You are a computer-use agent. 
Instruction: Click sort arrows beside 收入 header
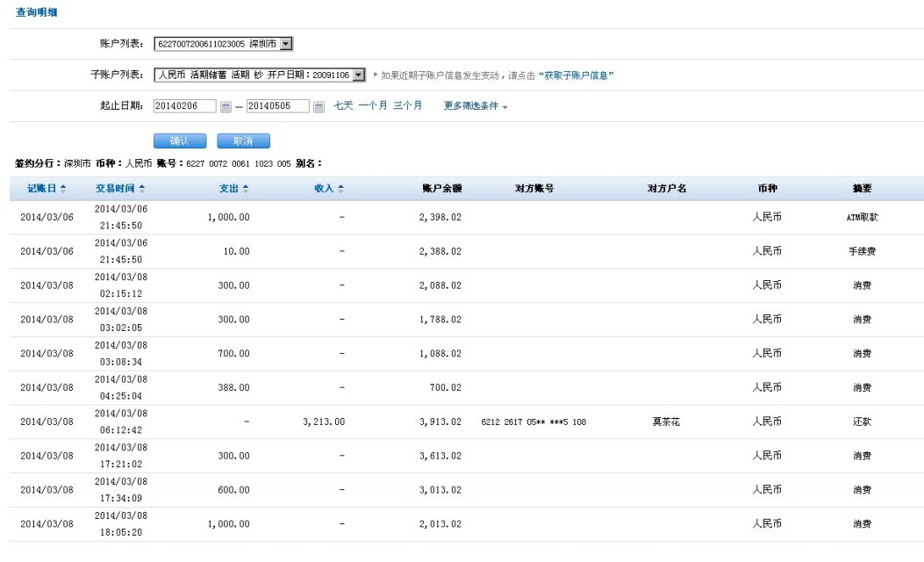(340, 189)
